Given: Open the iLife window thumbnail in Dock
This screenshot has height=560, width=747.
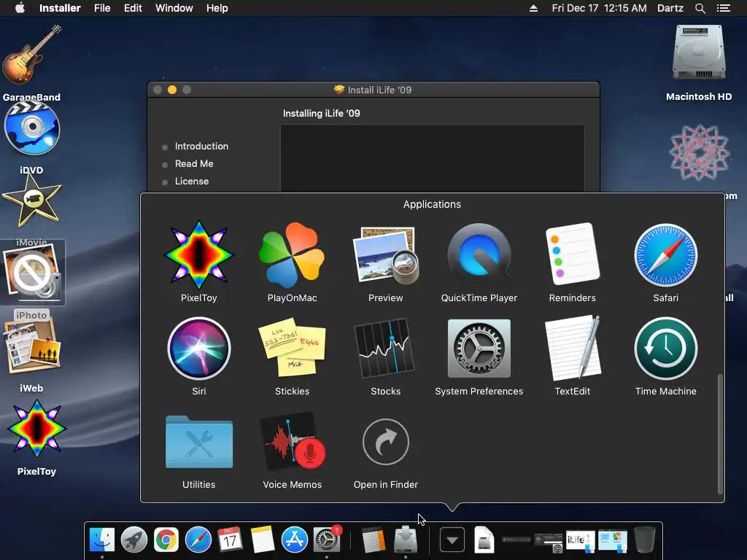Looking at the screenshot, I should [580, 542].
